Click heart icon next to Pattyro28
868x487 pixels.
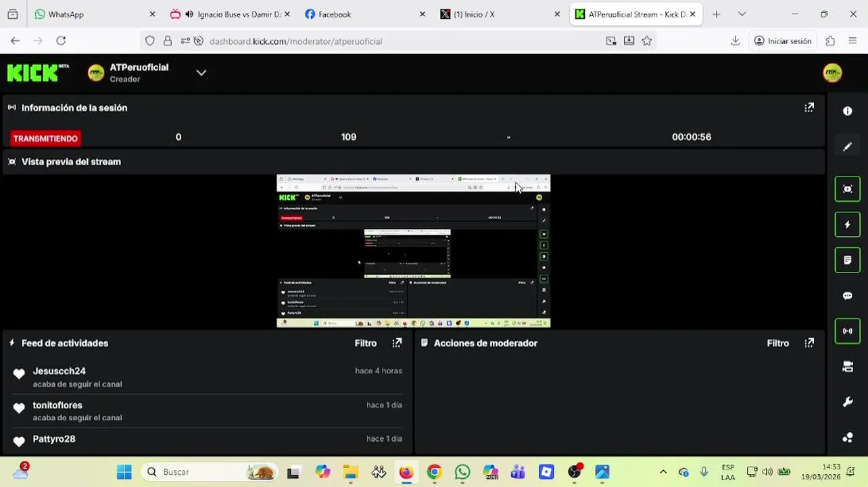[x=19, y=441]
